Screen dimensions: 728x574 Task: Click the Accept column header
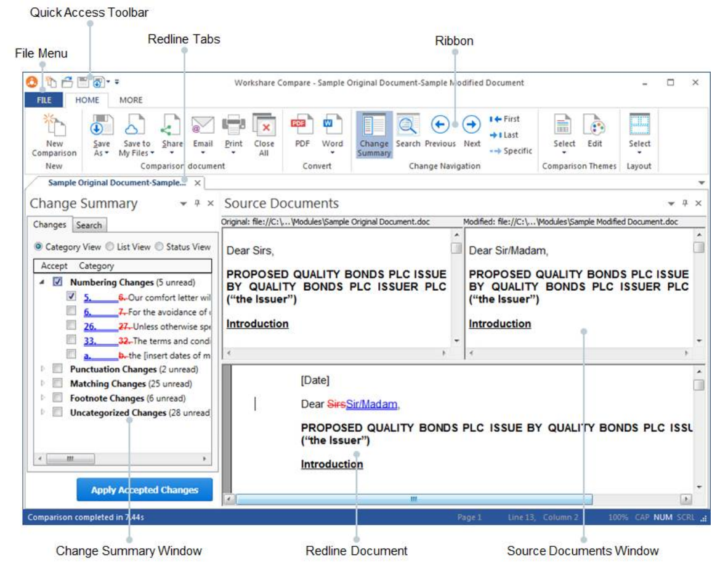point(54,265)
